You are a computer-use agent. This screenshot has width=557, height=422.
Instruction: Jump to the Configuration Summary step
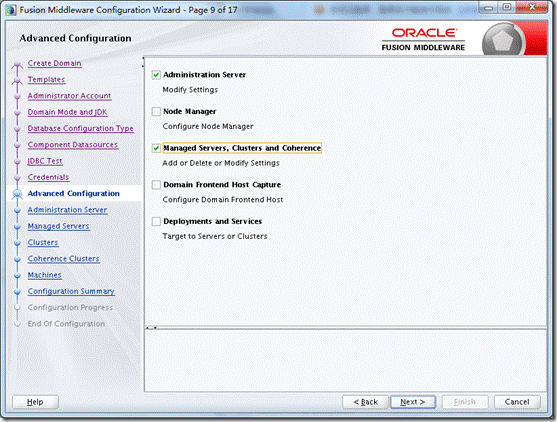click(x=71, y=291)
